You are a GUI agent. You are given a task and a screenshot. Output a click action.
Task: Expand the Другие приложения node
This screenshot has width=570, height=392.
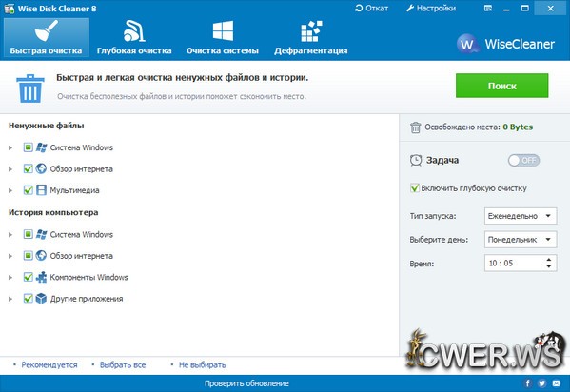click(x=10, y=299)
